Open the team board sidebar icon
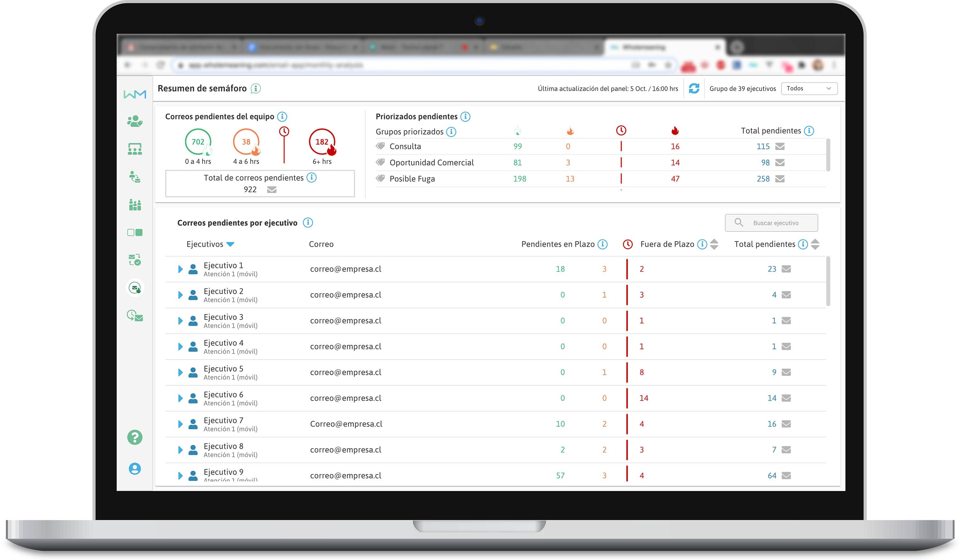Image resolution: width=959 pixels, height=560 pixels. pos(135,149)
